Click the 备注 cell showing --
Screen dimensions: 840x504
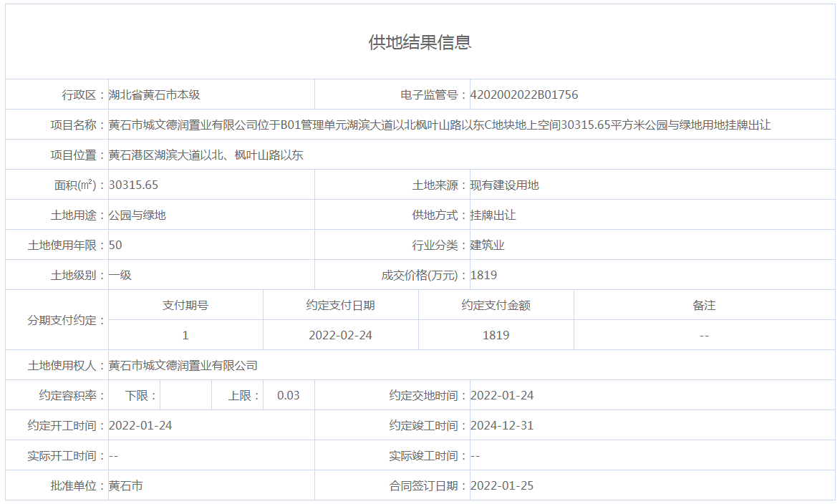click(x=704, y=335)
